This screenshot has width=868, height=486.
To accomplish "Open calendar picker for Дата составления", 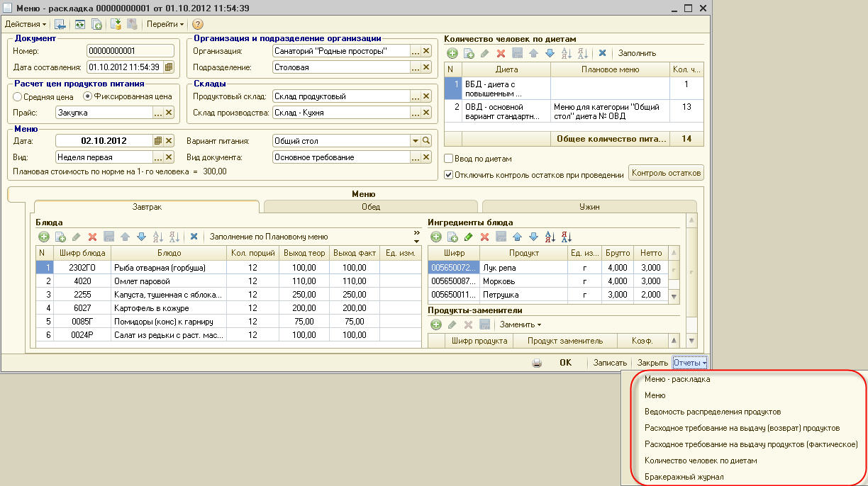I will click(169, 67).
